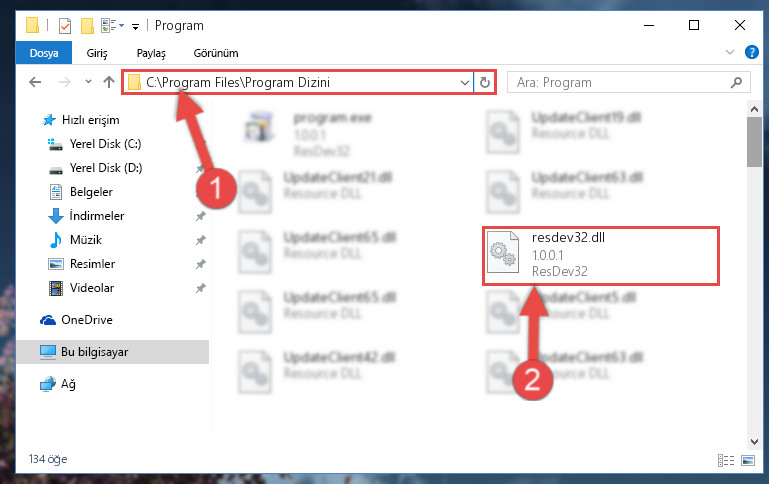The width and height of the screenshot is (769, 484).
Task: Select Yerel Disk (C:) in sidebar
Action: [x=105, y=144]
